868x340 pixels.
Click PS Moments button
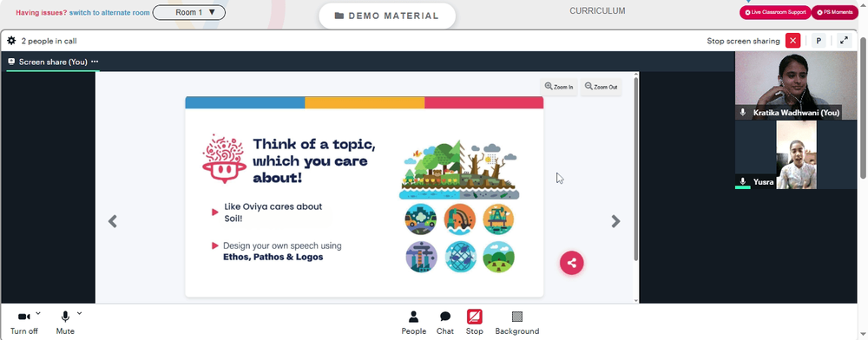[834, 12]
